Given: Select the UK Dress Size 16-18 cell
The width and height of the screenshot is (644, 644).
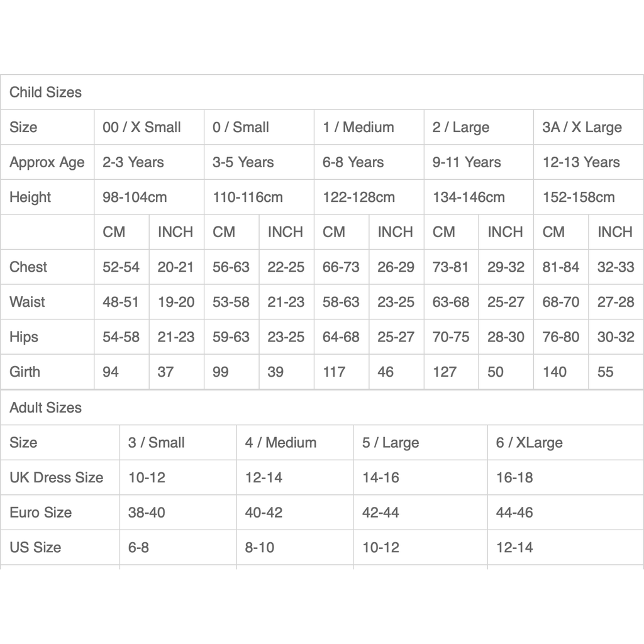Looking at the screenshot, I should (514, 477).
